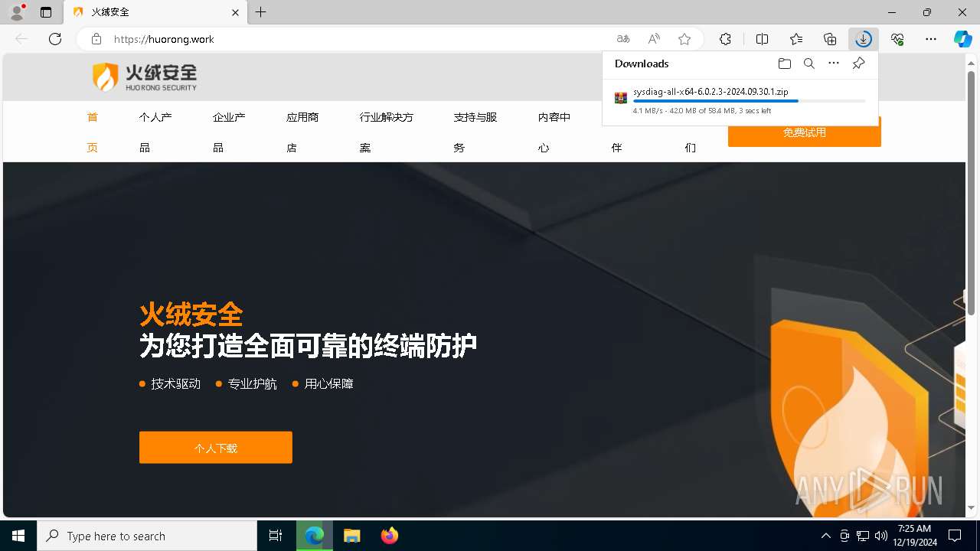Open Edge Settings and more menu
980x551 pixels.
(x=931, y=39)
